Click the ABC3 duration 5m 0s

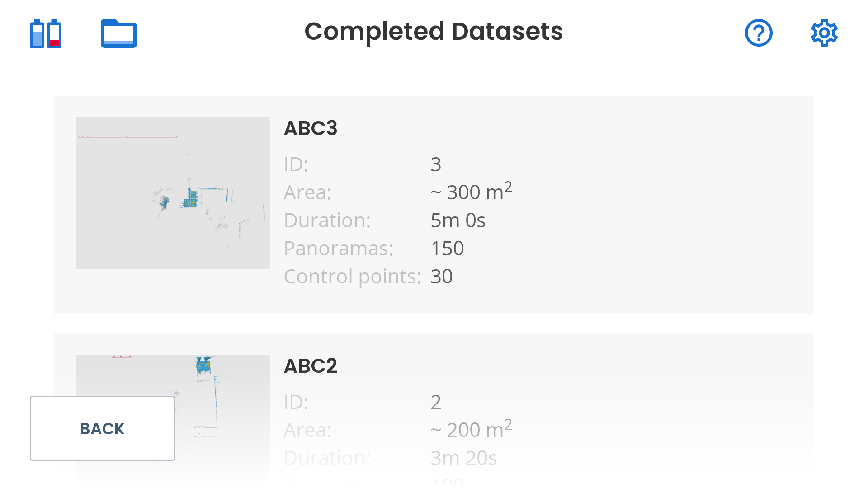tap(458, 221)
